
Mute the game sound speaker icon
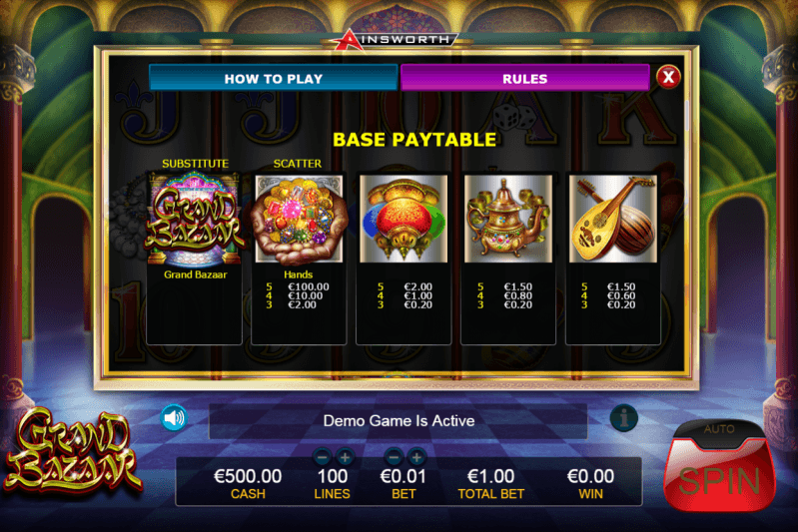coord(174,418)
